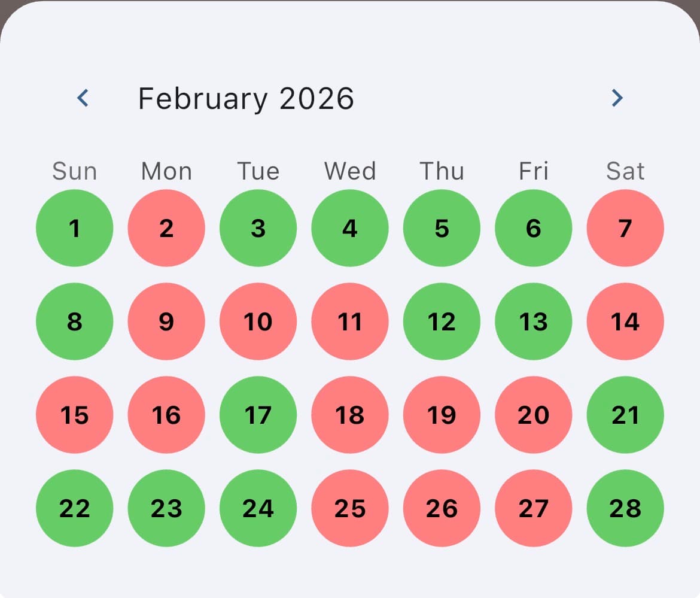The width and height of the screenshot is (700, 598).
Task: Choose February 5 on the calendar
Action: [442, 227]
